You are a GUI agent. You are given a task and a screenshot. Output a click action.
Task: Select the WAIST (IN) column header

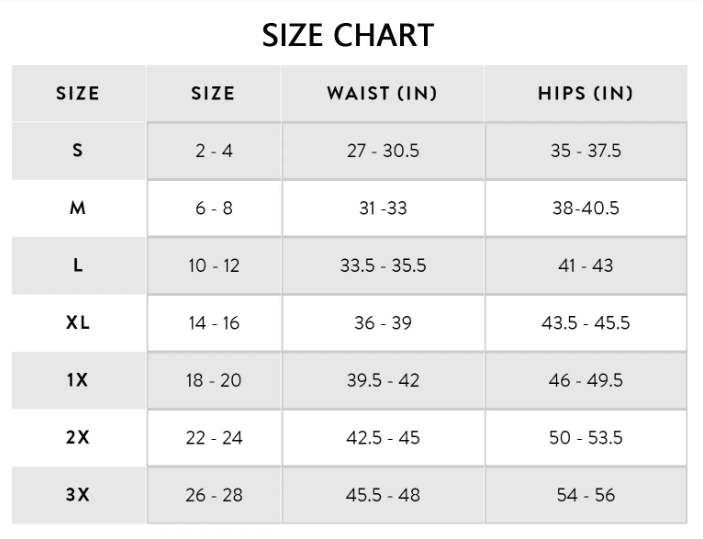(382, 94)
